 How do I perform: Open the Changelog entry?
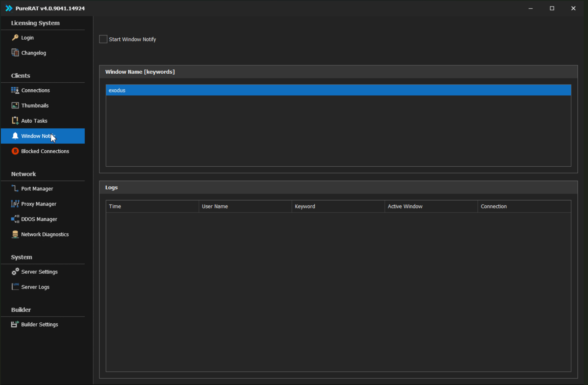point(43,53)
